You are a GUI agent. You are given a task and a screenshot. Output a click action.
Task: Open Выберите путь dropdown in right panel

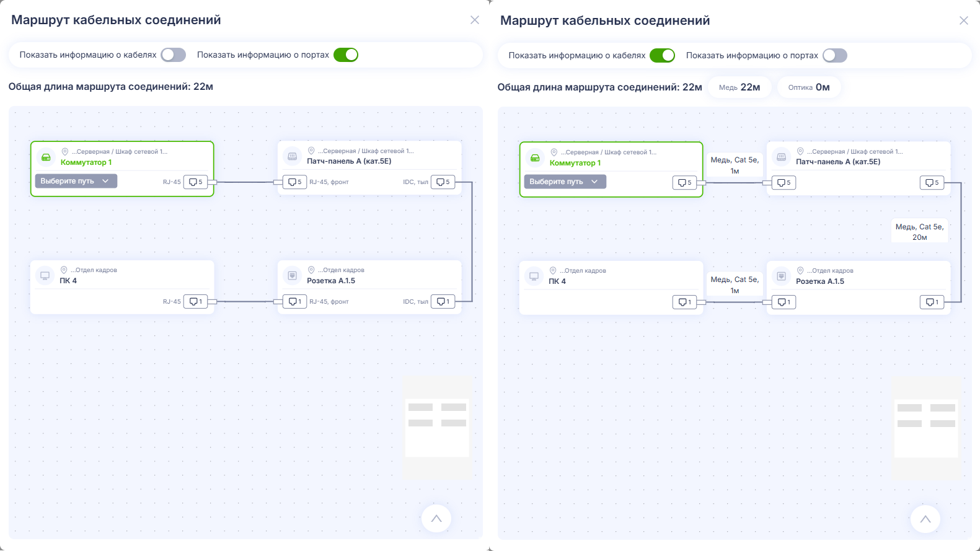click(565, 182)
